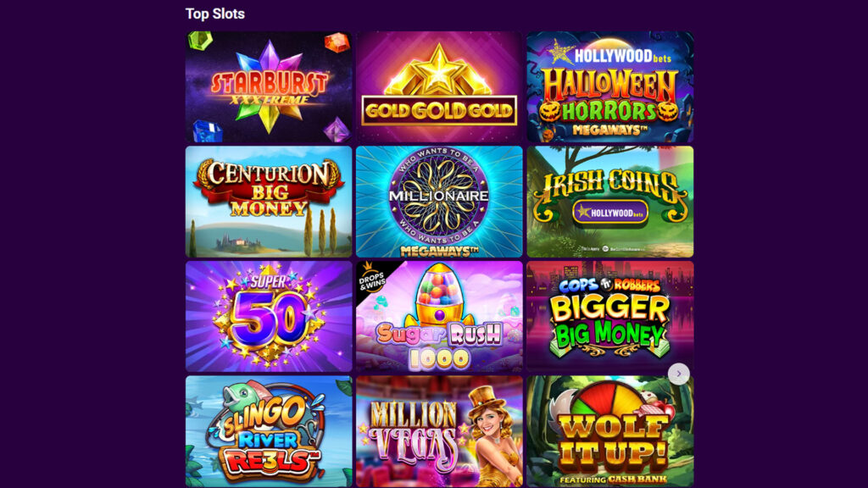The width and height of the screenshot is (868, 488).
Task: Open Who Wants to Be a Millionaire Megaways
Action: point(439,202)
